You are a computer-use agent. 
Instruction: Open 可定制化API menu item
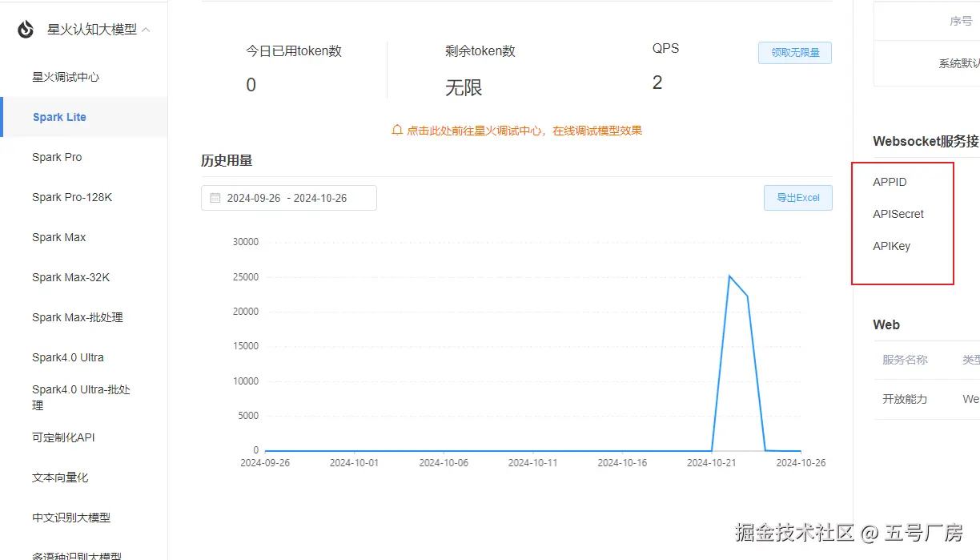coord(63,437)
